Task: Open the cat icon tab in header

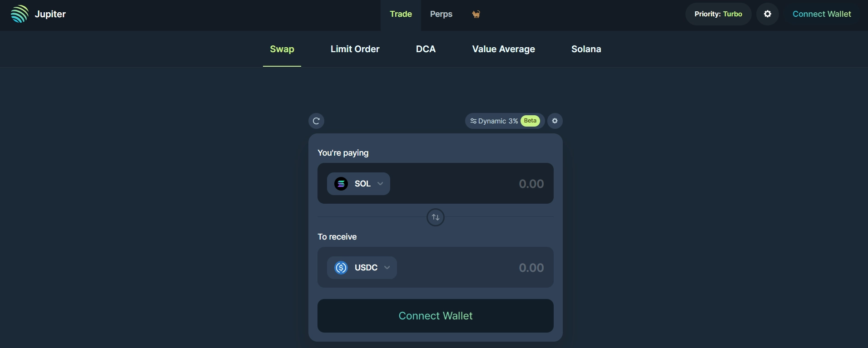Action: tap(476, 14)
